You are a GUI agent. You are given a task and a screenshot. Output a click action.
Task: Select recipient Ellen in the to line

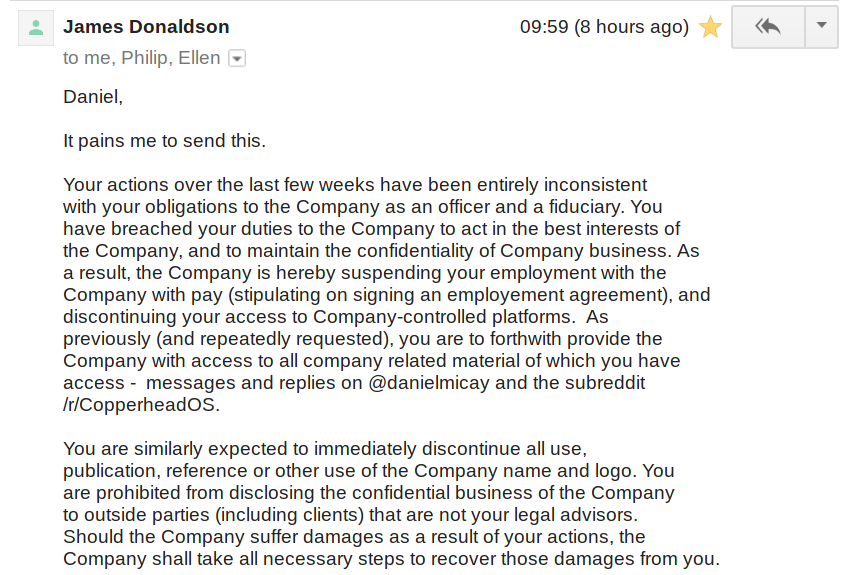[199, 58]
